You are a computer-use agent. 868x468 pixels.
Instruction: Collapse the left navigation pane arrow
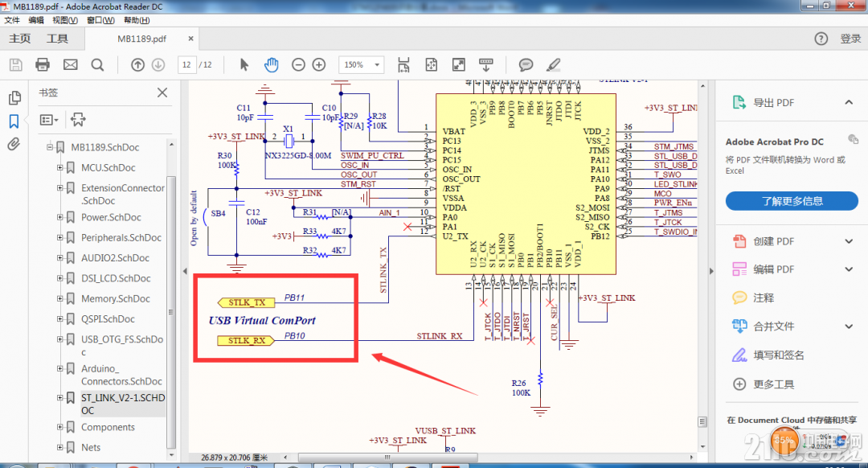coord(185,271)
